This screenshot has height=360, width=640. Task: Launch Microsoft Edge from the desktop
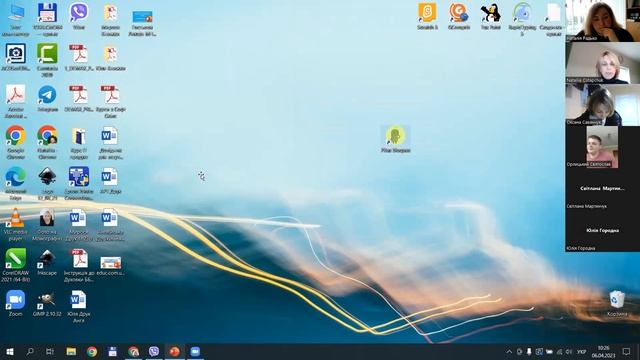pos(16,183)
